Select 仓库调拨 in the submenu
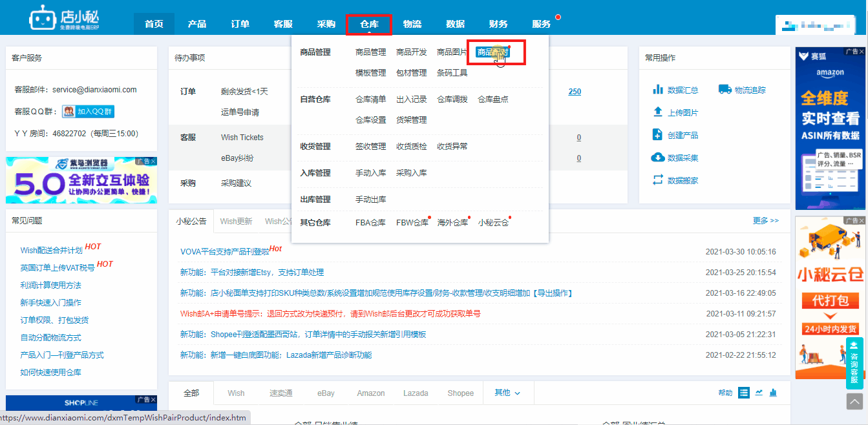This screenshot has width=868, height=425. (x=452, y=99)
